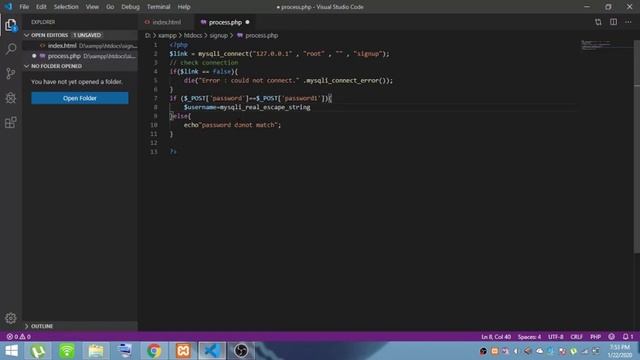Switch to the index.html tab
Image resolution: width=640 pixels, height=360 pixels.
pos(167,22)
